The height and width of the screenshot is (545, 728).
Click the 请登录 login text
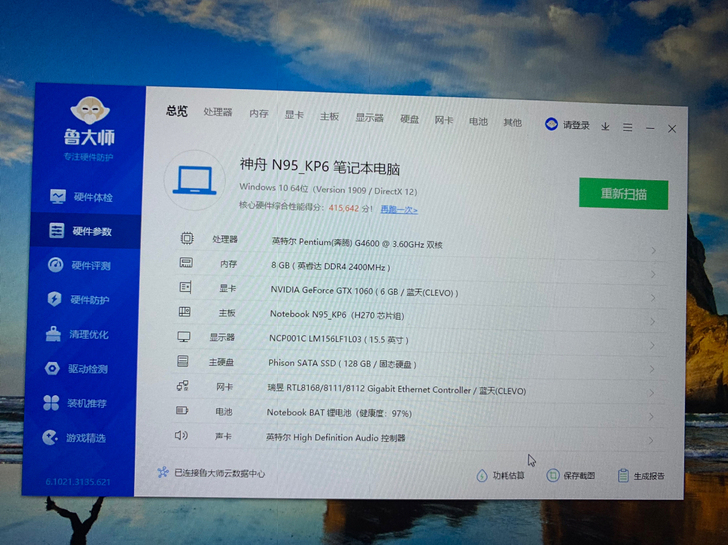(x=576, y=125)
